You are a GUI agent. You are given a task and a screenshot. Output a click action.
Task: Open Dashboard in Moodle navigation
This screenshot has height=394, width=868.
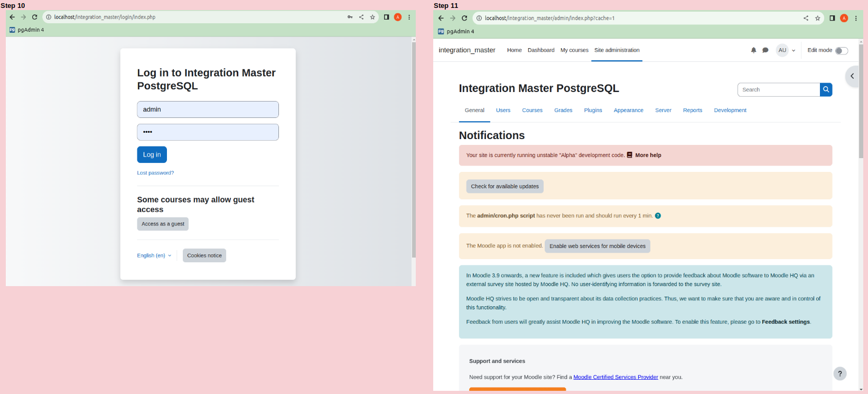click(541, 50)
